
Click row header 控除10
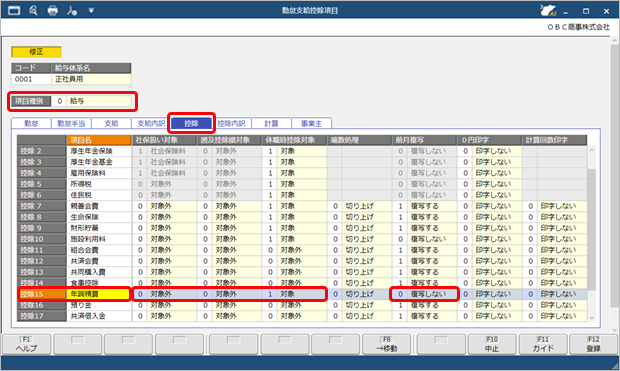(42, 239)
